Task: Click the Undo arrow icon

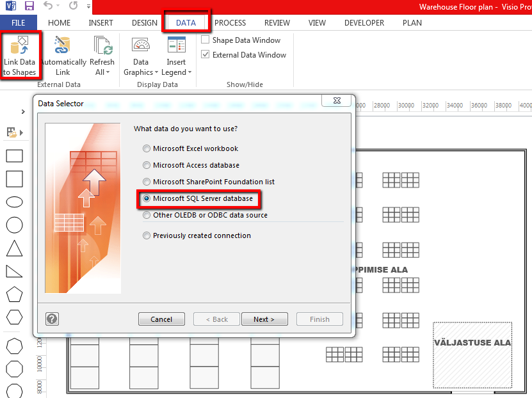Action: 48,5
